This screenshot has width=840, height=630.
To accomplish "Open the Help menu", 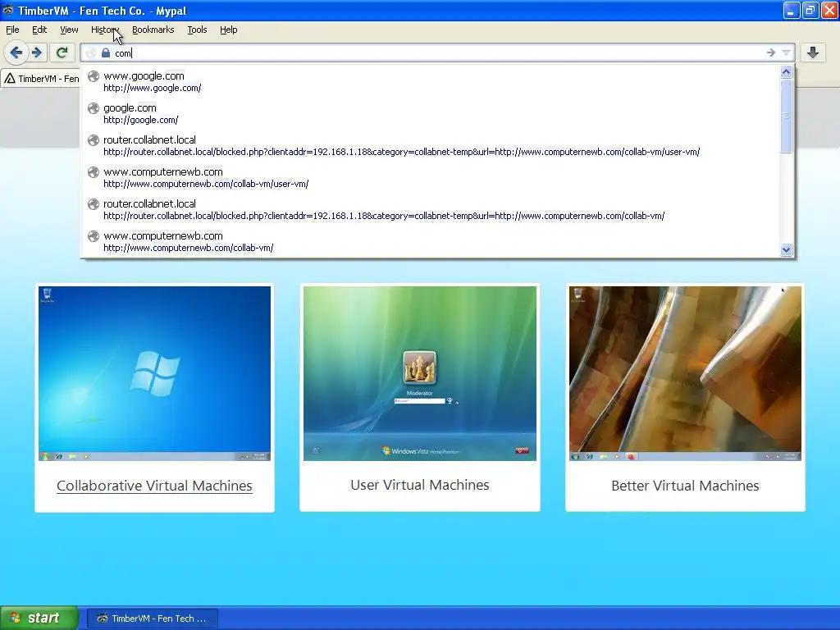I will (228, 30).
